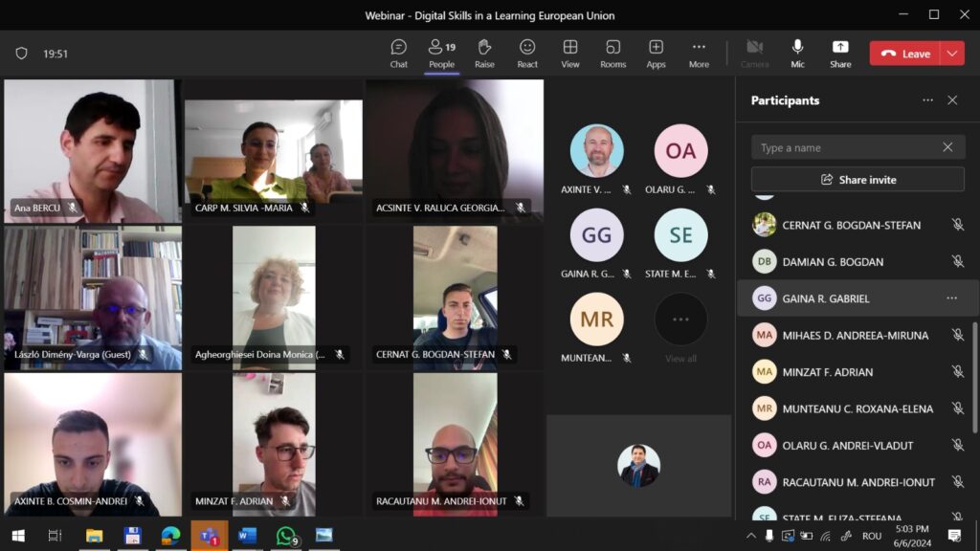
Task: Open the Apps menu
Action: pos(656,54)
